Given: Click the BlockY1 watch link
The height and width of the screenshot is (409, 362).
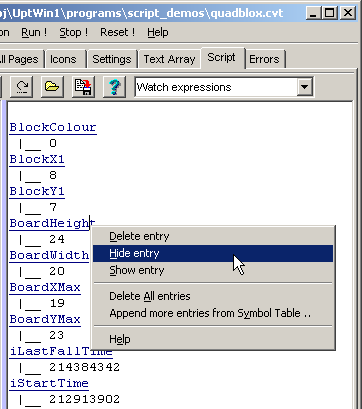Looking at the screenshot, I should 37,191.
